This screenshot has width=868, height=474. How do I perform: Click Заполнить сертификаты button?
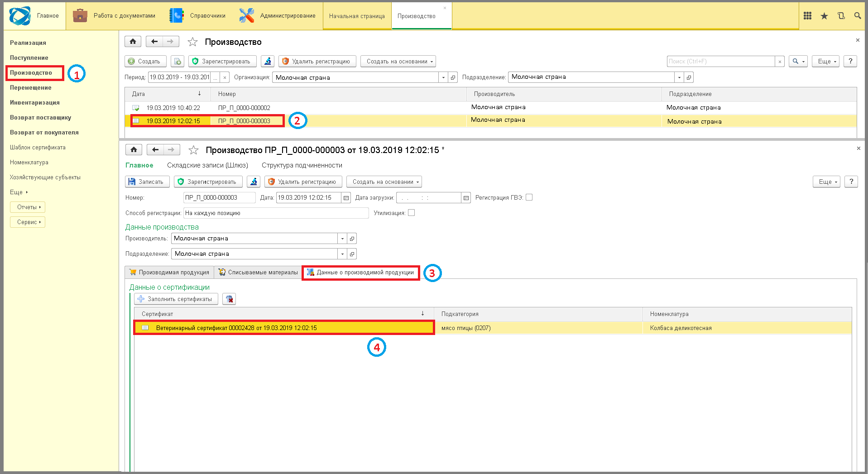176,299
